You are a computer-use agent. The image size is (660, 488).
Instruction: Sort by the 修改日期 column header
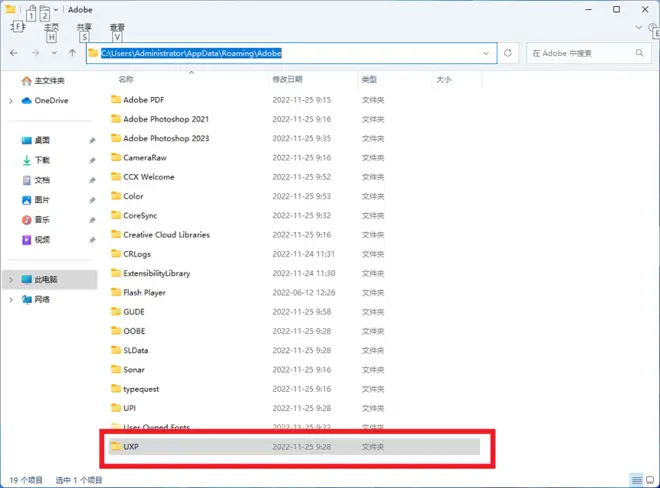287,79
